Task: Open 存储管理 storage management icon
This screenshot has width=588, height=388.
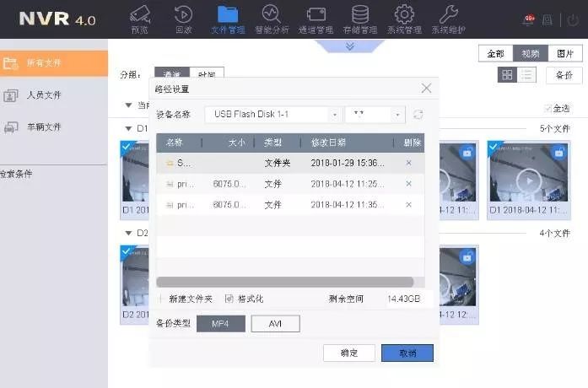Action: tap(360, 15)
